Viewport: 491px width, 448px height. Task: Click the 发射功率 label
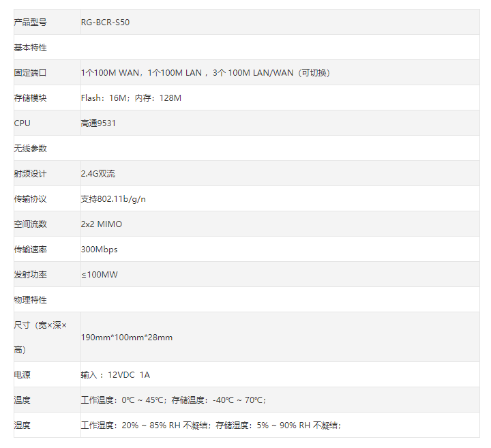(x=31, y=274)
